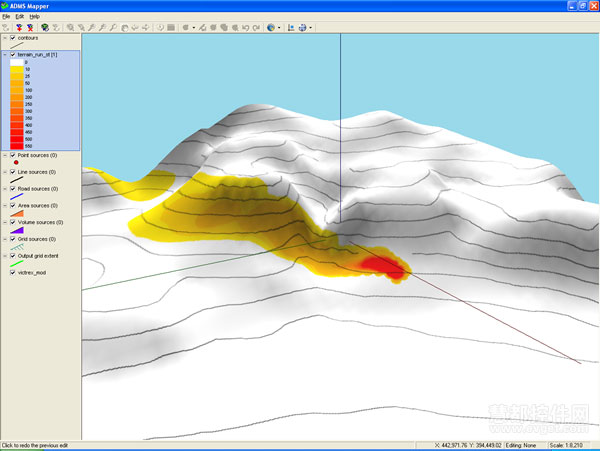Collapse the Grid sources layer entry
The height and width of the screenshot is (451, 600).
click(5, 239)
